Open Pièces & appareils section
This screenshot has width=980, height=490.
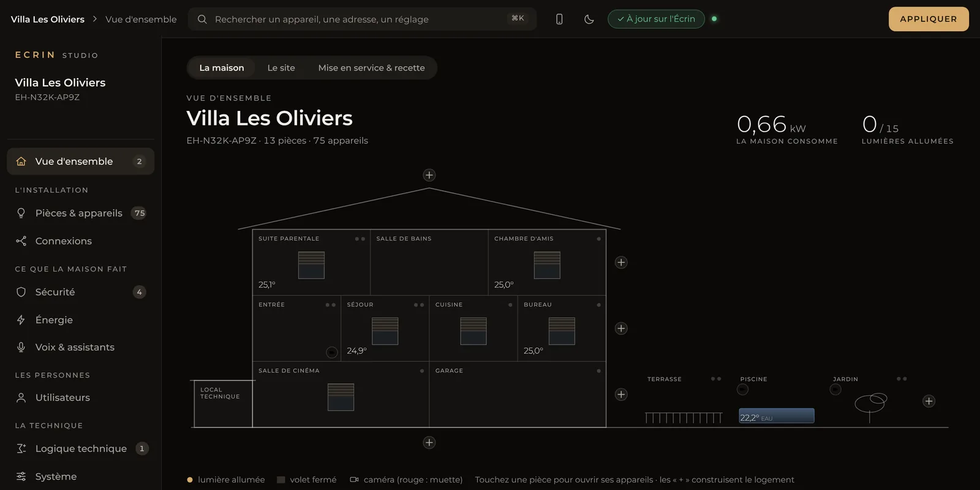[x=80, y=213]
